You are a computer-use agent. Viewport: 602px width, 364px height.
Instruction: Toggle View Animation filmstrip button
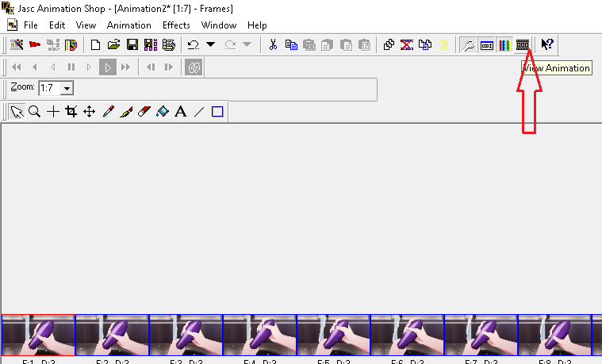523,45
